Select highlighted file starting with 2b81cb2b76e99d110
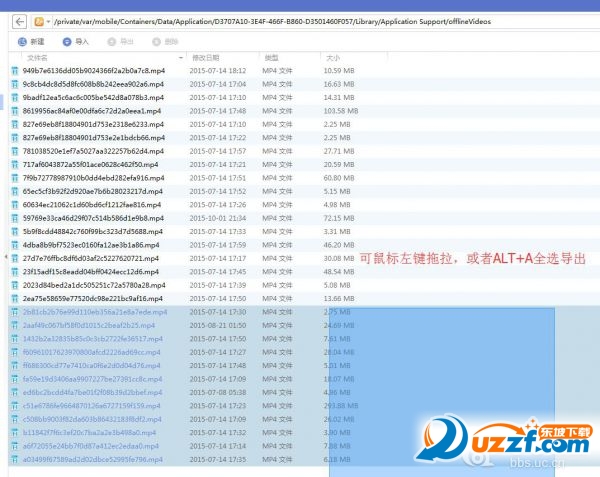The width and height of the screenshot is (600, 477). [x=95, y=312]
